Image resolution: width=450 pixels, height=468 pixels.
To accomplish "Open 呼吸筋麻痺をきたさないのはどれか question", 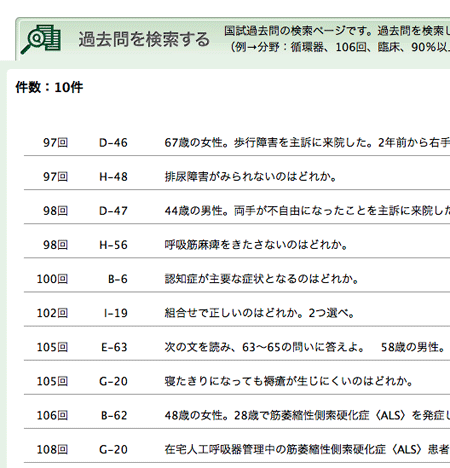I will coord(256,245).
